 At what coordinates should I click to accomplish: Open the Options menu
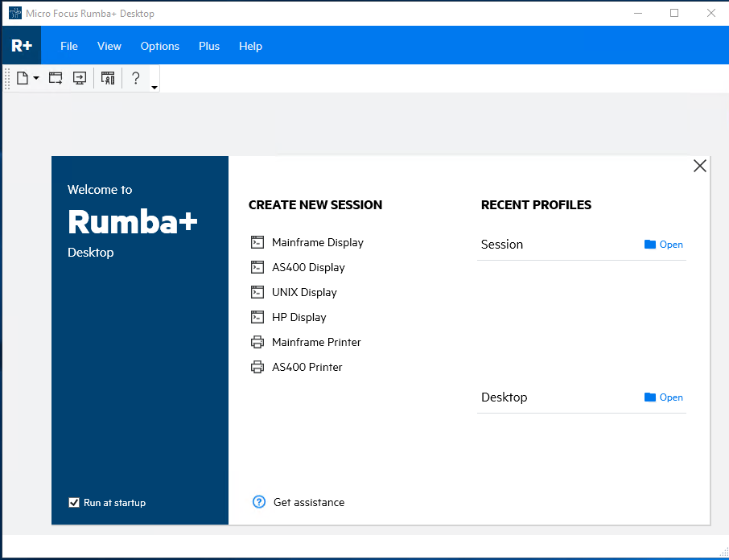(x=159, y=46)
